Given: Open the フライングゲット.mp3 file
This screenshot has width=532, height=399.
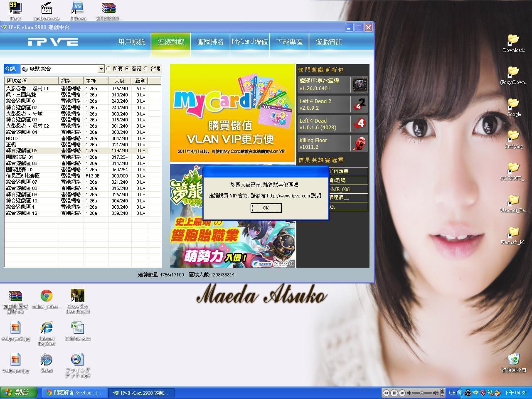Looking at the screenshot, I should coord(78,366).
